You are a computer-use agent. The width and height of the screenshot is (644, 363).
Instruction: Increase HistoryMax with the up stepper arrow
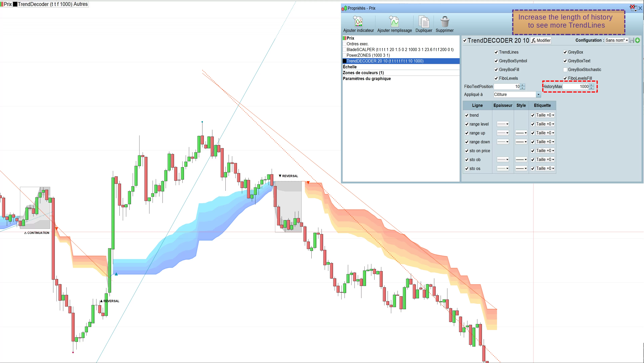[x=591, y=85]
